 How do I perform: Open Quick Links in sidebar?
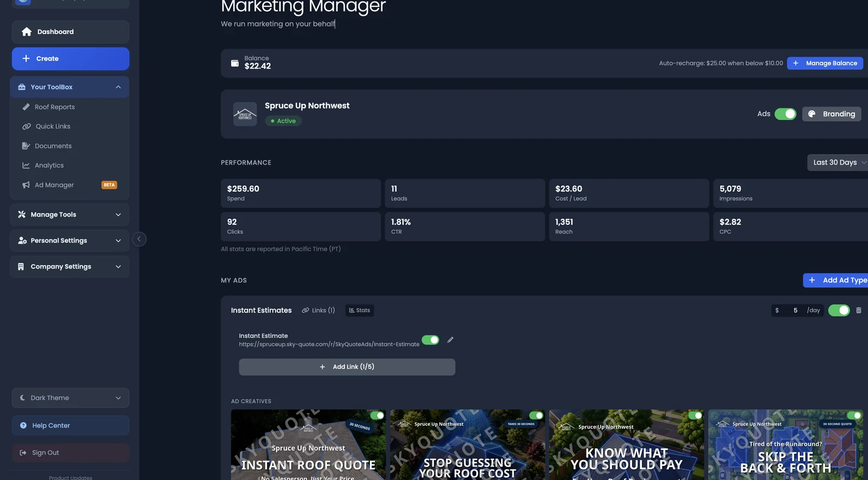coord(53,127)
